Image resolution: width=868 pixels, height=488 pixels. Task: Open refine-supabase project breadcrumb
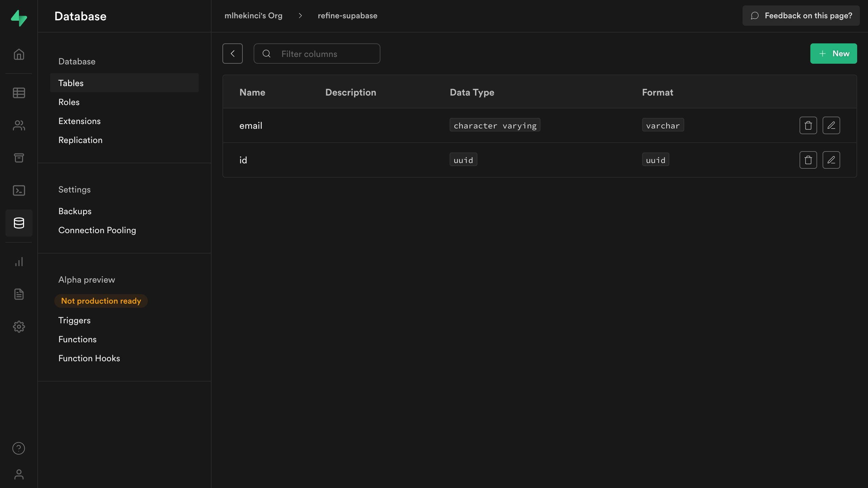[348, 16]
